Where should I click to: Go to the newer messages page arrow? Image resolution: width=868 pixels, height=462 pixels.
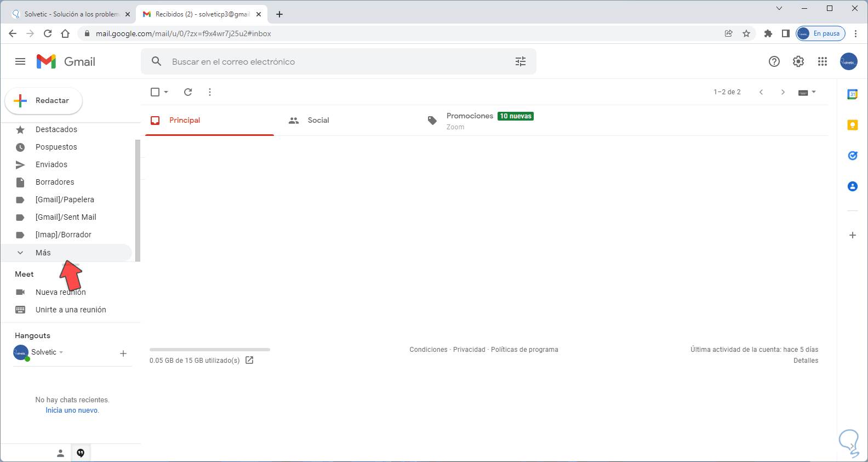click(x=761, y=92)
